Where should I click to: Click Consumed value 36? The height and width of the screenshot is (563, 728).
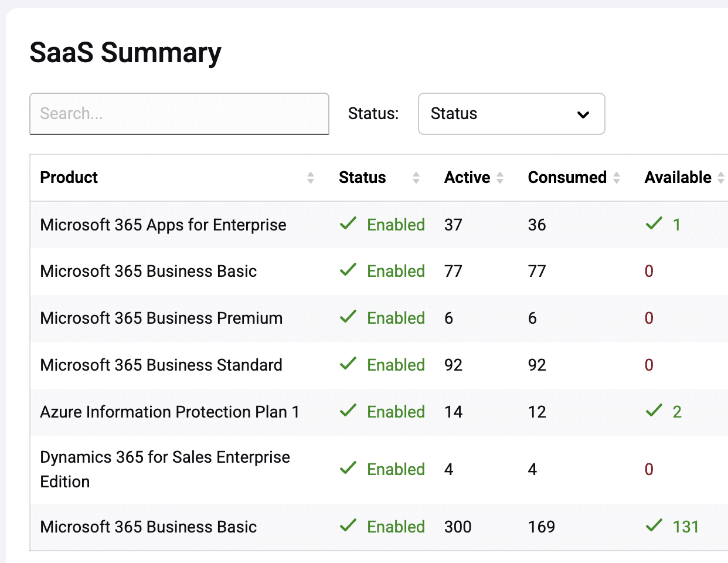coord(537,225)
